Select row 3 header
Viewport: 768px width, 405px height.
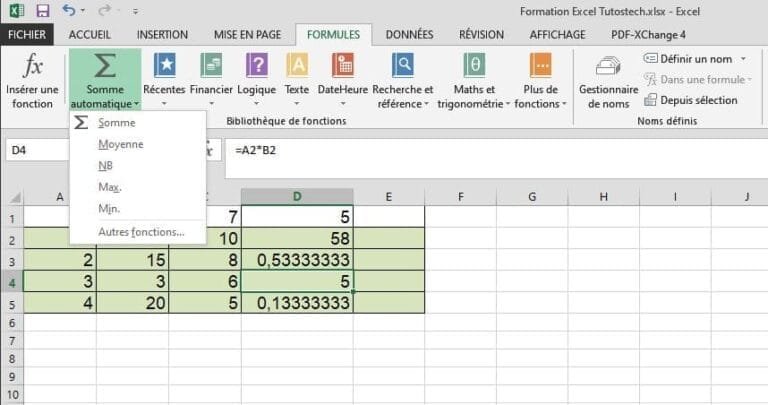click(x=12, y=261)
